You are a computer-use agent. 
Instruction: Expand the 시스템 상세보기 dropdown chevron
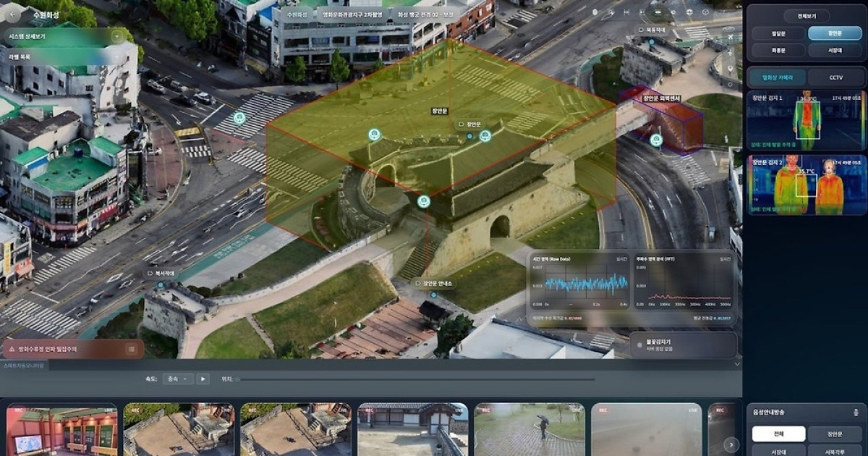pyautogui.click(x=117, y=35)
